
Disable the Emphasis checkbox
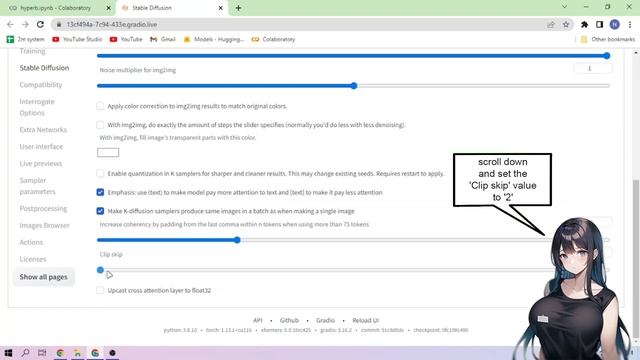pos(100,192)
